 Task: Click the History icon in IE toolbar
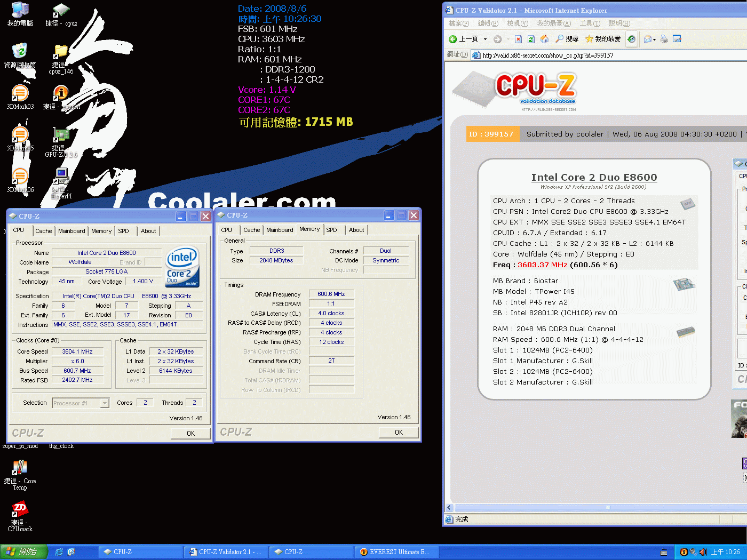click(x=631, y=39)
